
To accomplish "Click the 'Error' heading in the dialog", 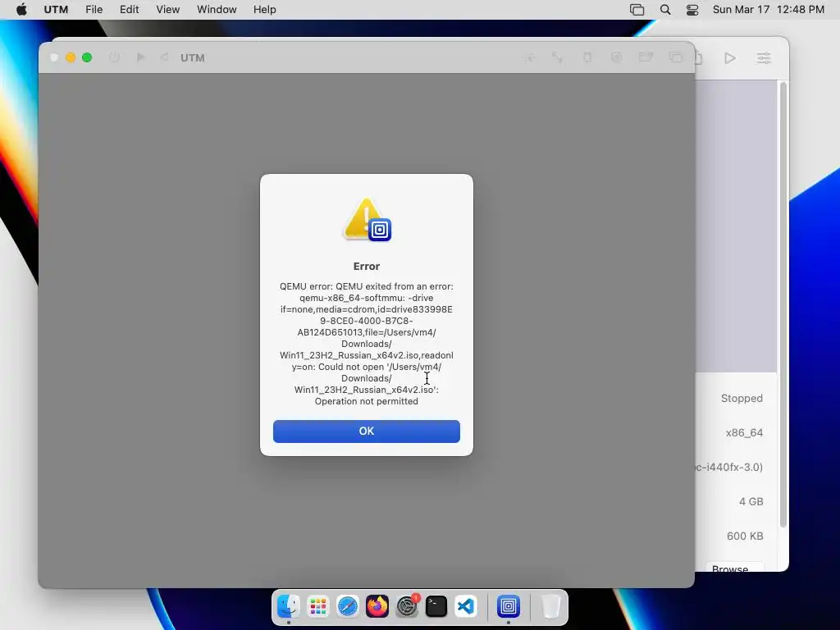I will click(367, 267).
